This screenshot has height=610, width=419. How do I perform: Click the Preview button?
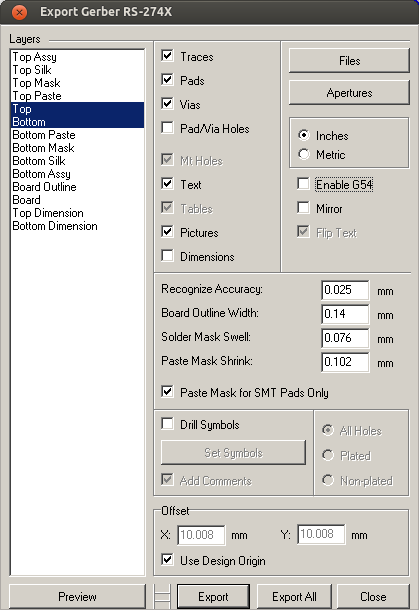77,596
